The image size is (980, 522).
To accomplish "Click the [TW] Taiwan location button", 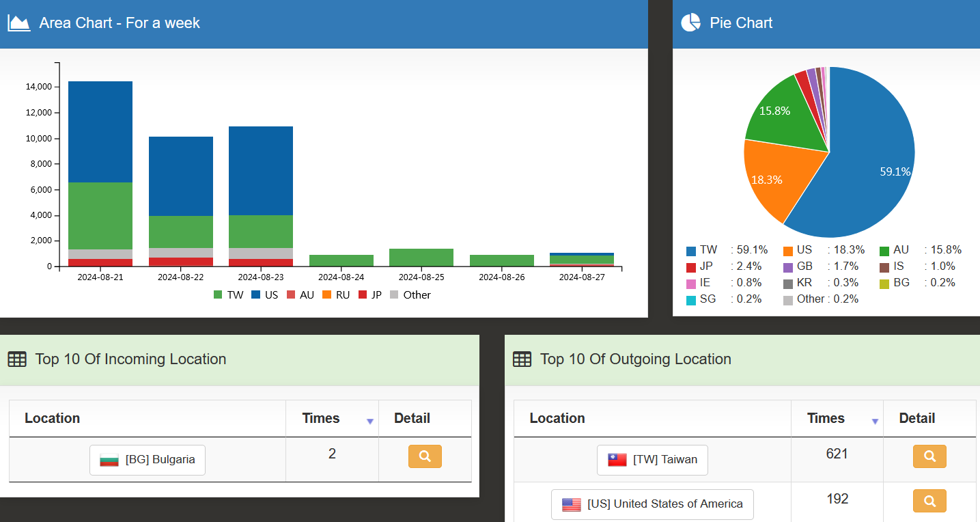I will click(x=652, y=460).
